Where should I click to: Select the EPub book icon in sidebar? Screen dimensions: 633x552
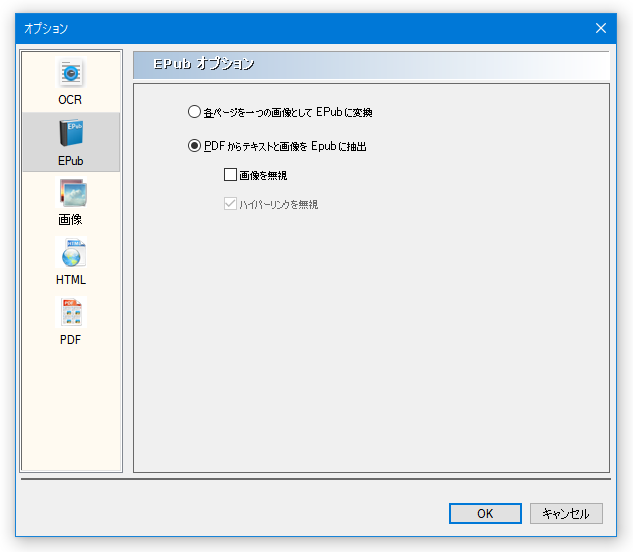[71, 133]
